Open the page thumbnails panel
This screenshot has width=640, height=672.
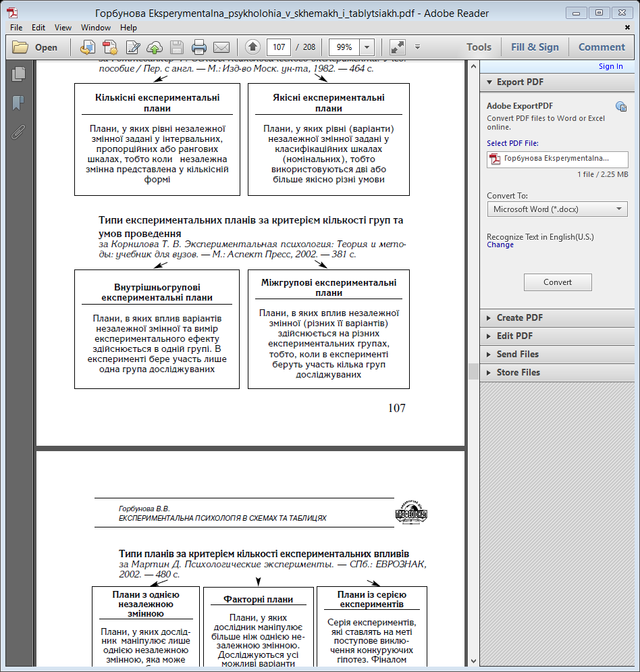(x=18, y=74)
